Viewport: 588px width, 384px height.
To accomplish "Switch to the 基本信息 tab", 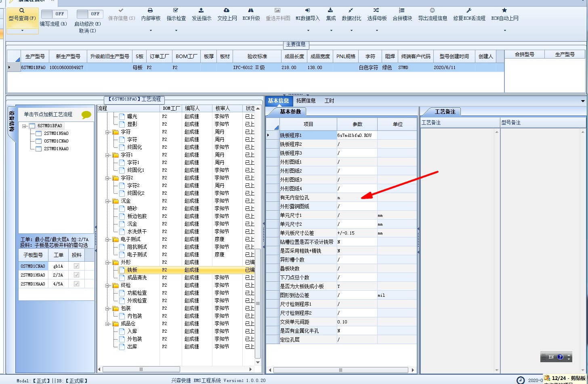I will point(278,101).
